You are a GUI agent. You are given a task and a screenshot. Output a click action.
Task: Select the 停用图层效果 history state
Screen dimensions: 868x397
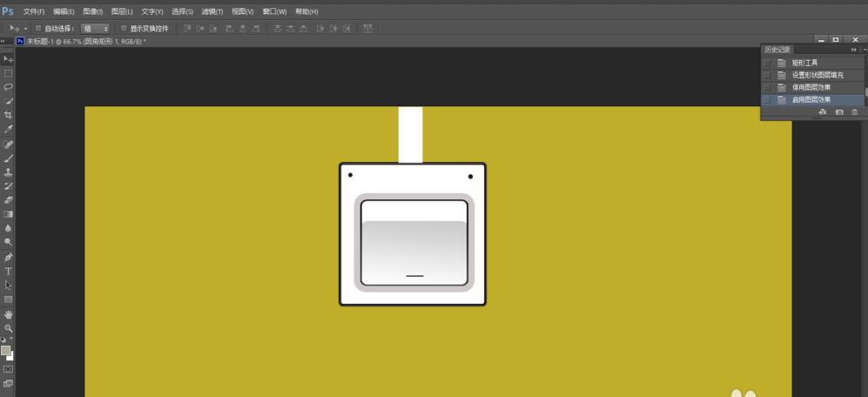[x=811, y=87]
